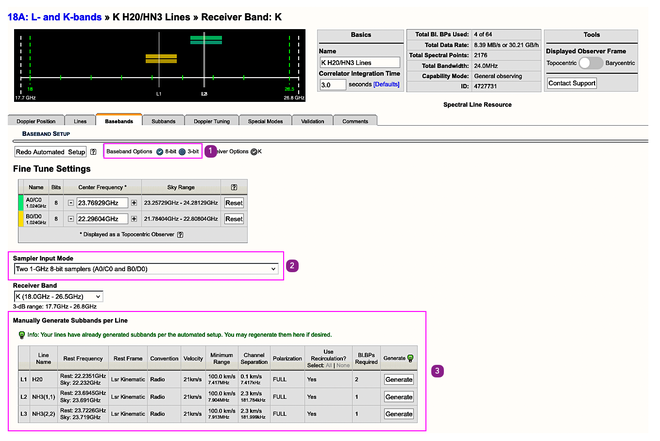Open the Sampler Input Mode dropdown

[x=146, y=268]
